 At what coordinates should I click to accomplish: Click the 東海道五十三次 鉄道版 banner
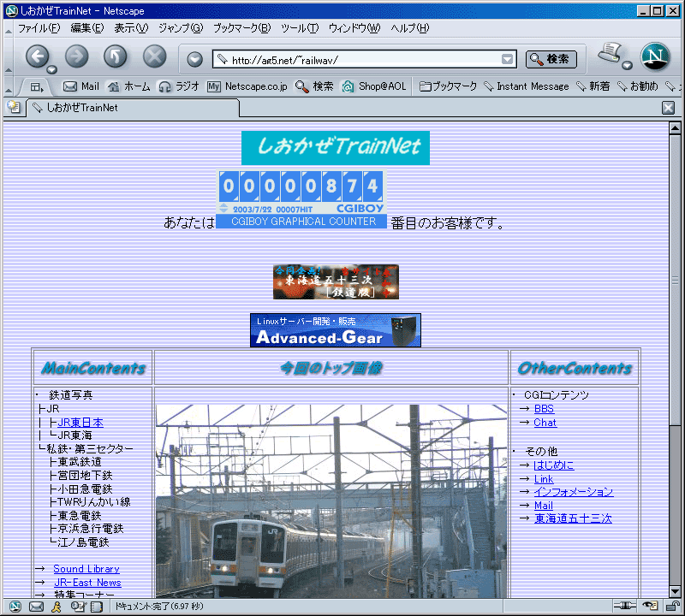(x=336, y=282)
